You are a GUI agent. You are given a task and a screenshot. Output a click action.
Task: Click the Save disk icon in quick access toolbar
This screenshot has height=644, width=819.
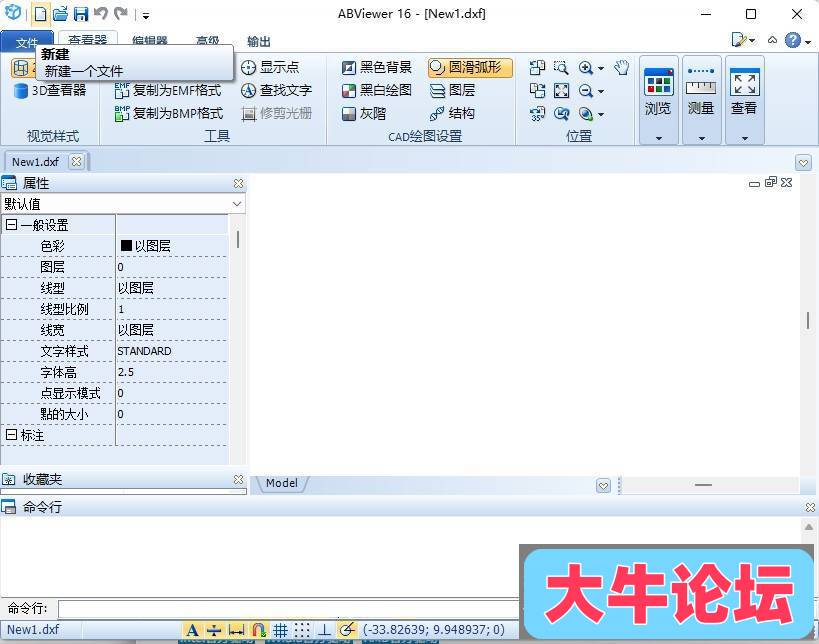[x=80, y=14]
